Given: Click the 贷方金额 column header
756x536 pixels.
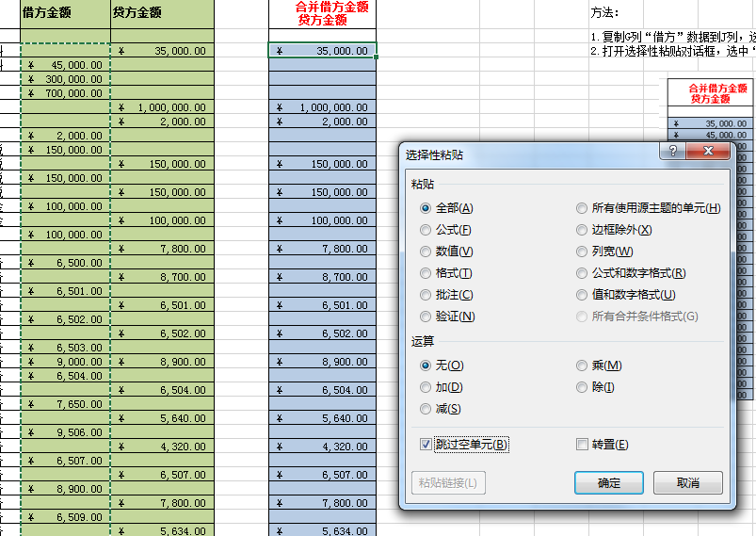Looking at the screenshot, I should [x=163, y=13].
